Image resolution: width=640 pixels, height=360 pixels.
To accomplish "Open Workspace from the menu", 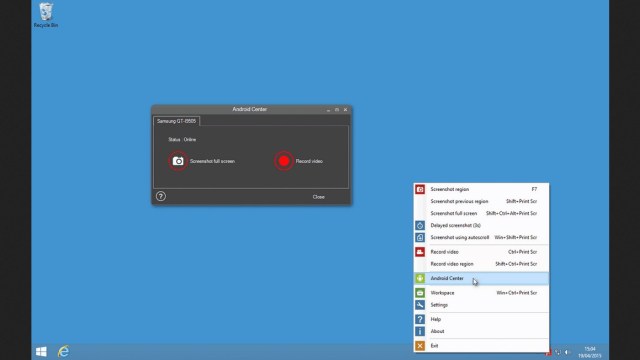I will pyautogui.click(x=481, y=293).
